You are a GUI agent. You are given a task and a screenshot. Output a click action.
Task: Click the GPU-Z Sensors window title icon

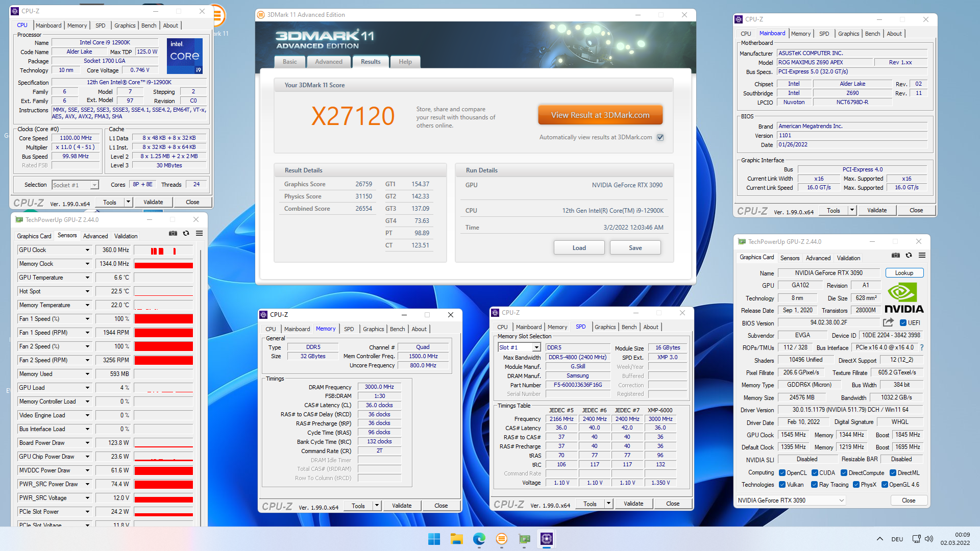[19, 220]
